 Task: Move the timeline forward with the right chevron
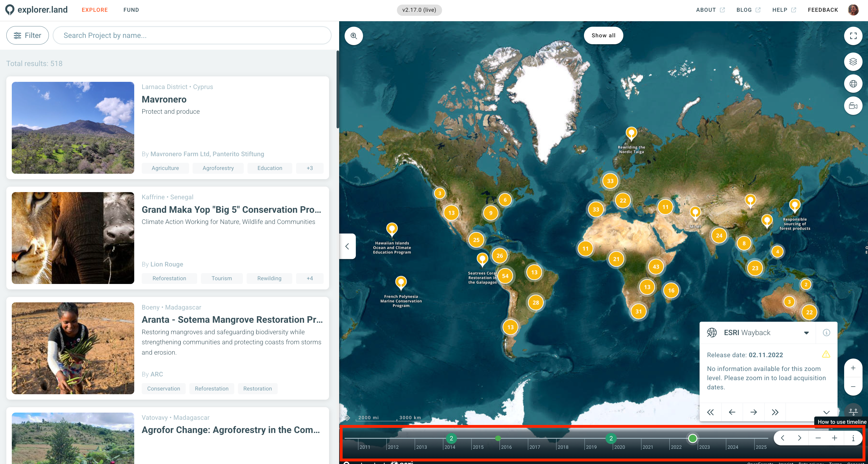pos(799,438)
